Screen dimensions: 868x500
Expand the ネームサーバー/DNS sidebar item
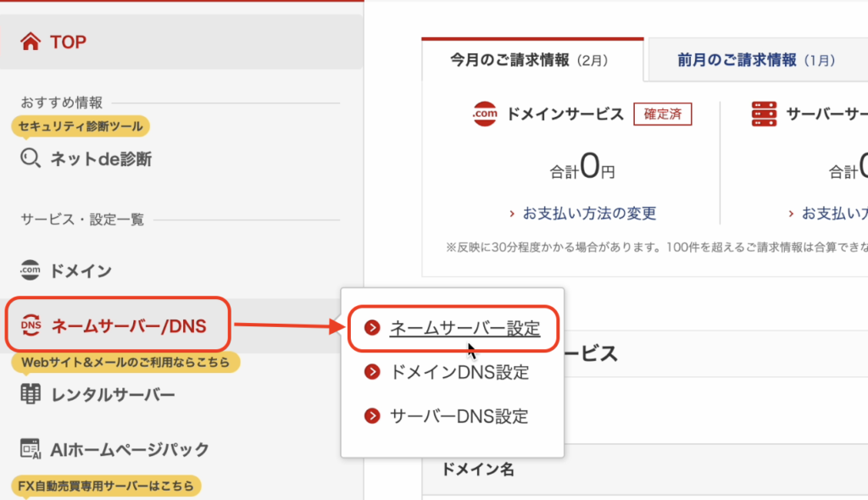click(x=129, y=325)
